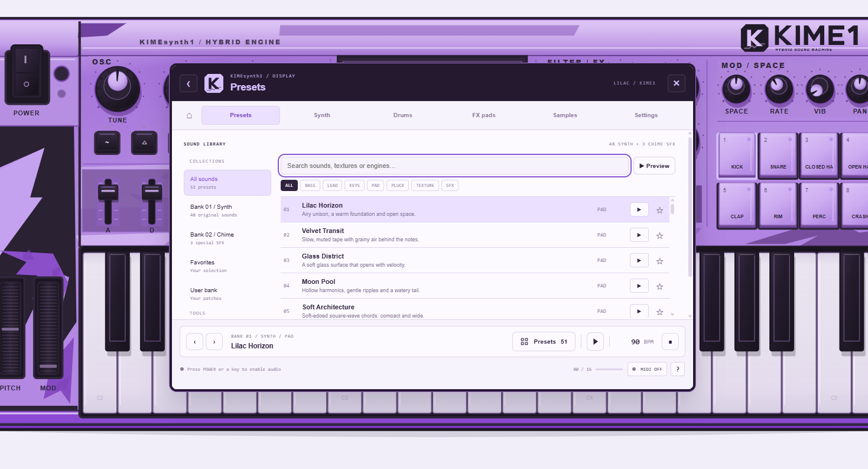This screenshot has height=469, width=868.
Task: Go to previous preset with left chevron
Action: click(x=194, y=341)
